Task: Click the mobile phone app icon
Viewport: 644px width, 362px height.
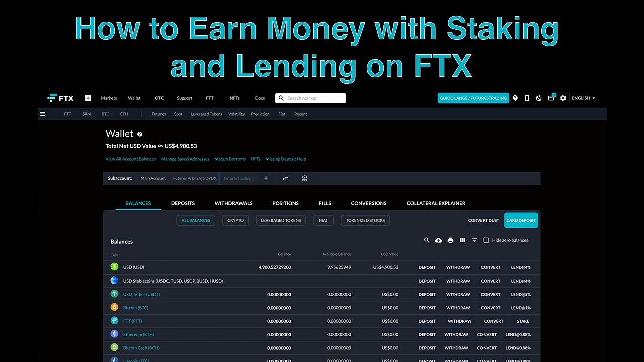Action: point(527,98)
